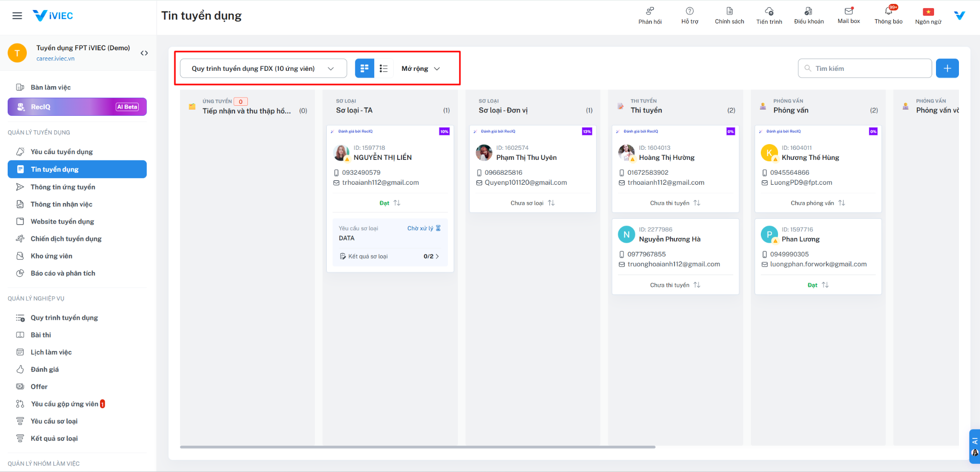Switch to kanban board view
The width and height of the screenshot is (980, 472).
point(364,68)
